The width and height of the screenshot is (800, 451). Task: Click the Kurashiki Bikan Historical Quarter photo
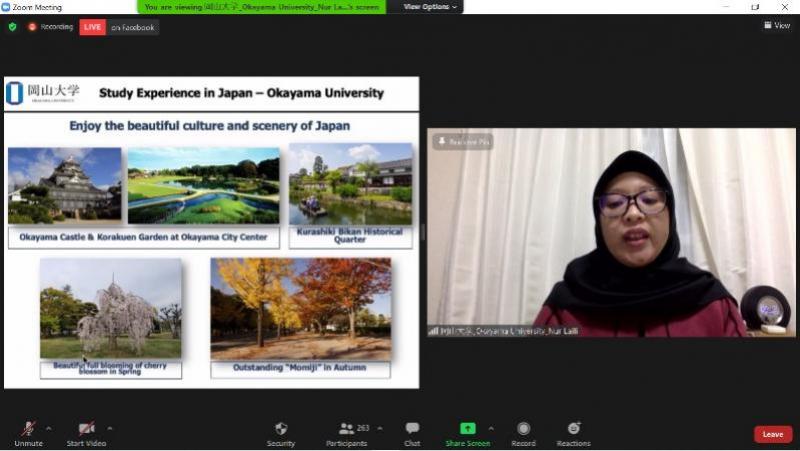coord(351,184)
